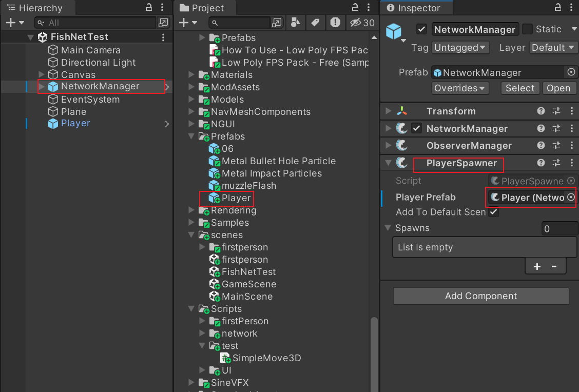Expand the Overrides dropdown
The image size is (579, 392).
coord(460,88)
